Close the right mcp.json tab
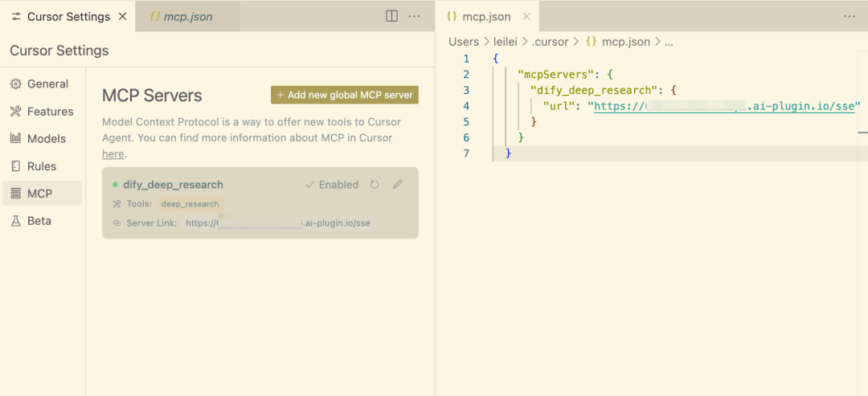This screenshot has height=396, width=868. [x=526, y=16]
